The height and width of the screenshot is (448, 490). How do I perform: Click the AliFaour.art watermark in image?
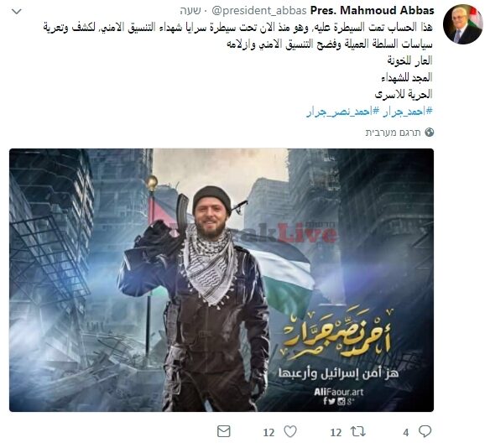(339, 392)
